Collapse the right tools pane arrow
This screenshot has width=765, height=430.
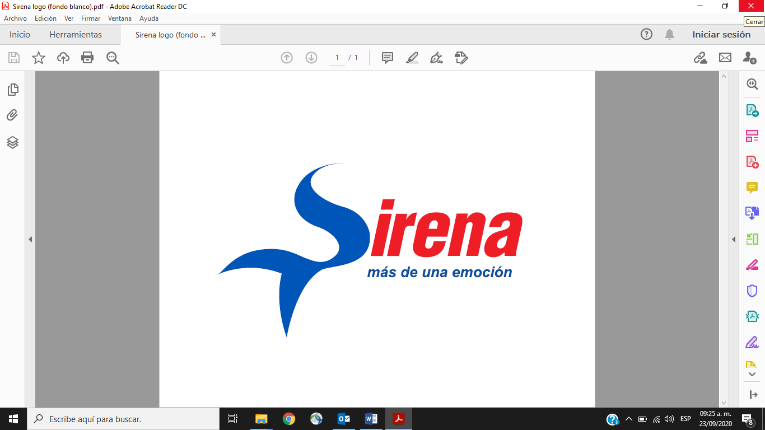pyautogui.click(x=734, y=239)
